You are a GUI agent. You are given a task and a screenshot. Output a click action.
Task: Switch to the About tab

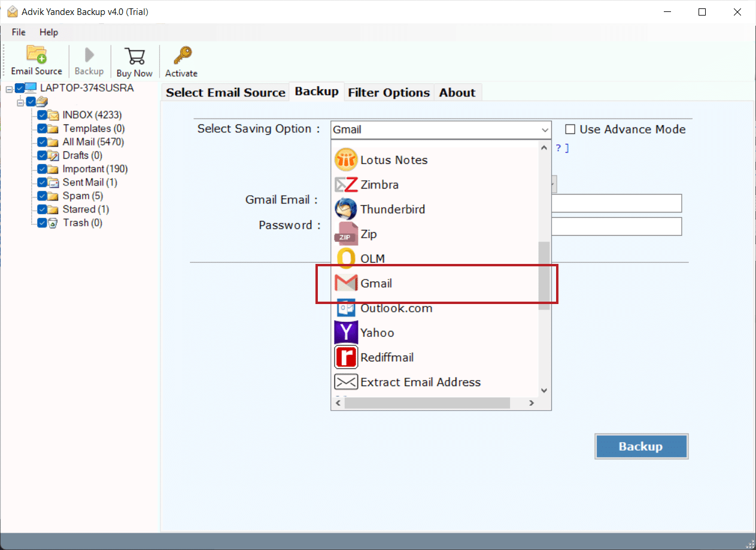[x=457, y=92]
